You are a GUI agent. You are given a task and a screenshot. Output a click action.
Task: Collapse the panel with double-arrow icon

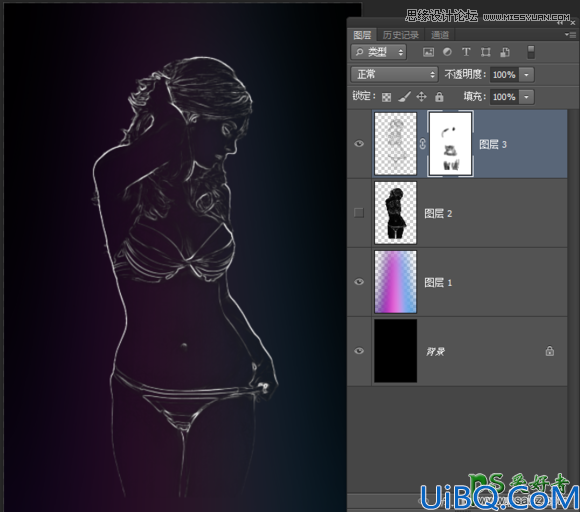(x=560, y=23)
